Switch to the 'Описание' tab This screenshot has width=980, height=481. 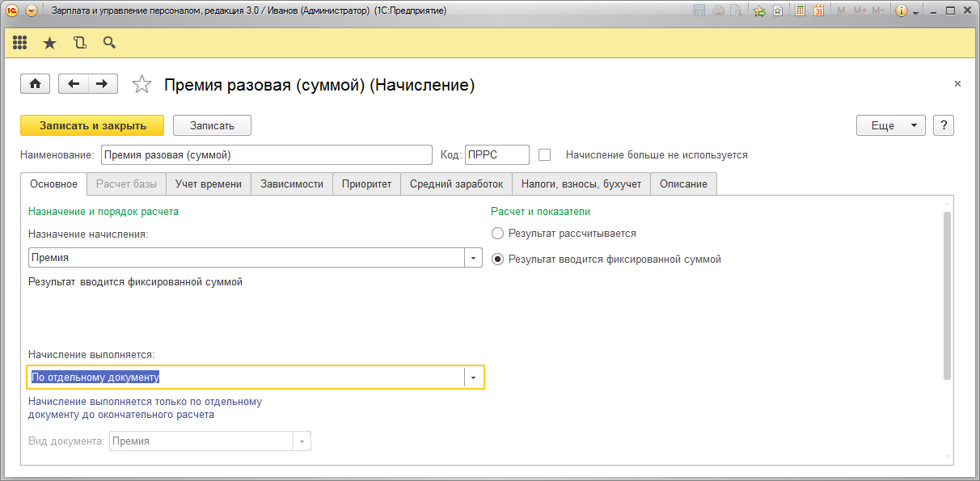[683, 184]
